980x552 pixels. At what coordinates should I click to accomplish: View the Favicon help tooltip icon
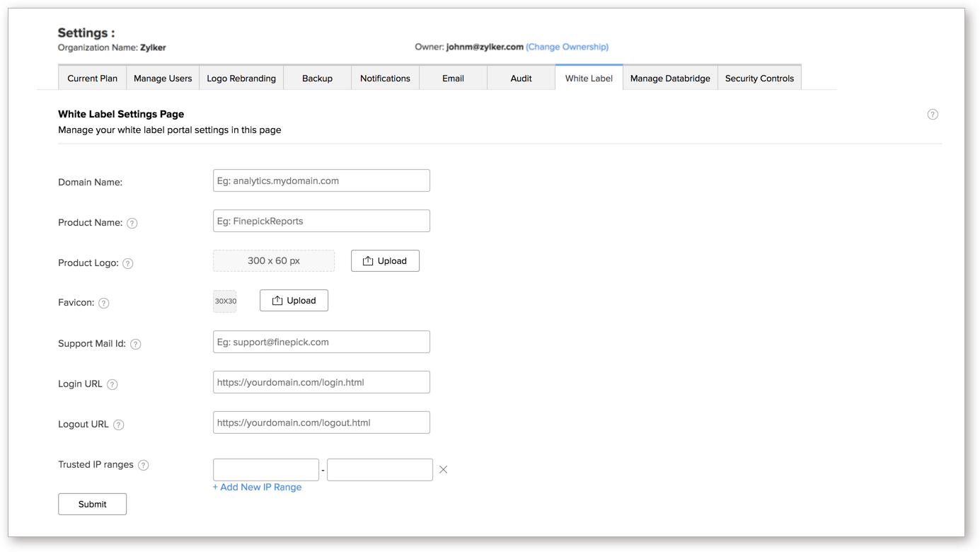point(104,303)
